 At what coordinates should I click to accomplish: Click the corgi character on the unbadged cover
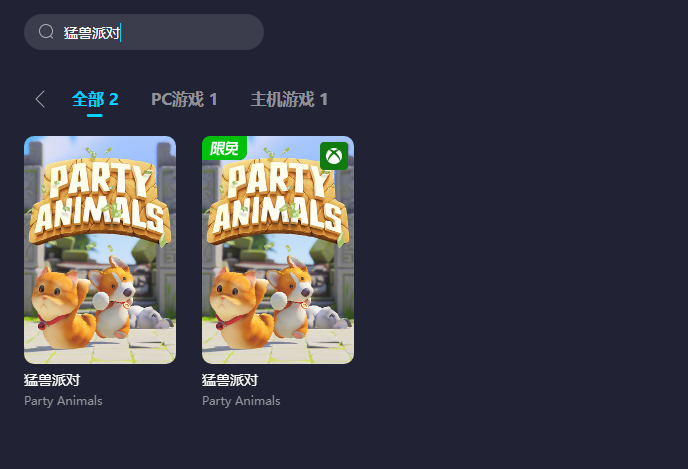coord(112,297)
